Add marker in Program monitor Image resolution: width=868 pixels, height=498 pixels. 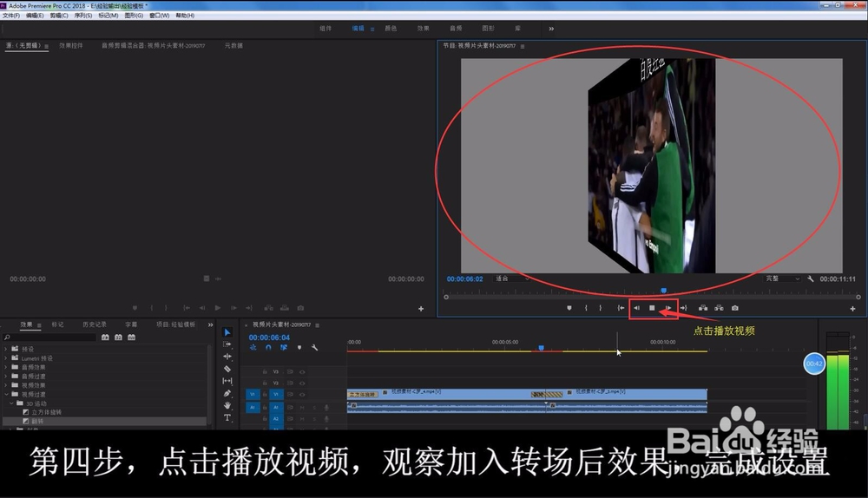coord(569,308)
